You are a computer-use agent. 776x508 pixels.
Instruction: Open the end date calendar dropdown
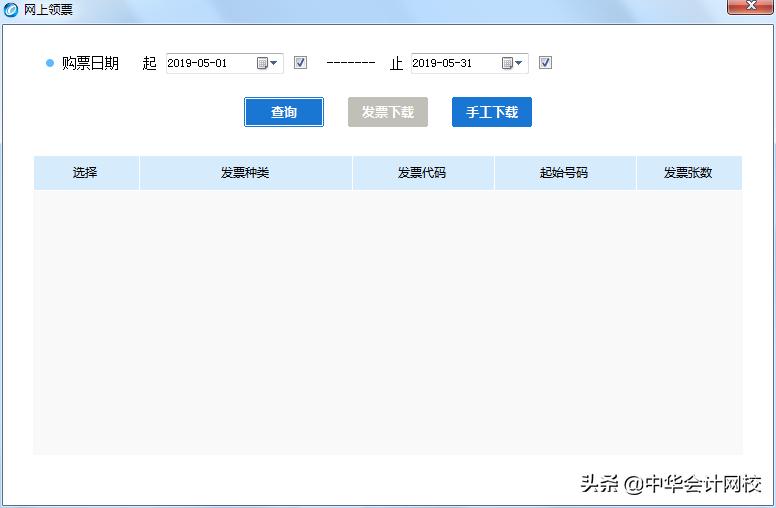(513, 63)
